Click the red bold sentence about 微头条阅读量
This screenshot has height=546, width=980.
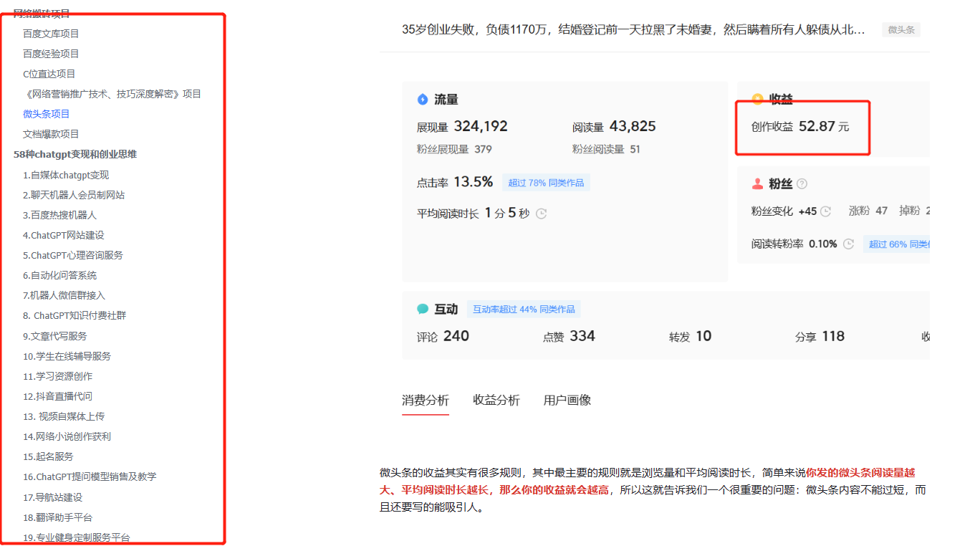[x=648, y=482]
